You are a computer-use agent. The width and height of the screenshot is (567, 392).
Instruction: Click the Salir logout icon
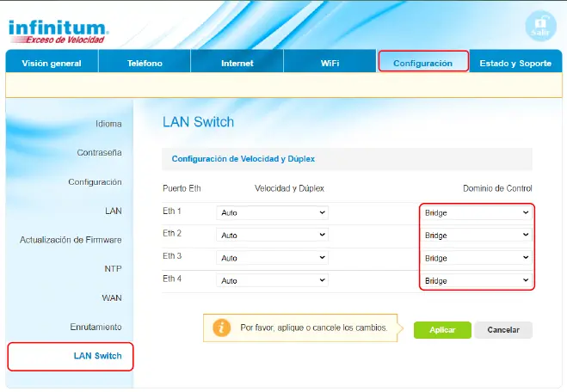[540, 25]
